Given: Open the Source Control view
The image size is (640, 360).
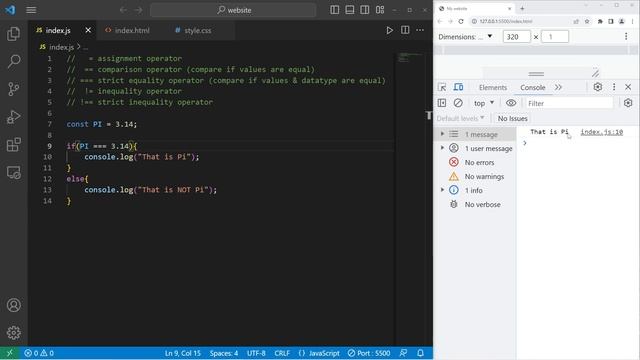Looking at the screenshot, I should pos(13,89).
